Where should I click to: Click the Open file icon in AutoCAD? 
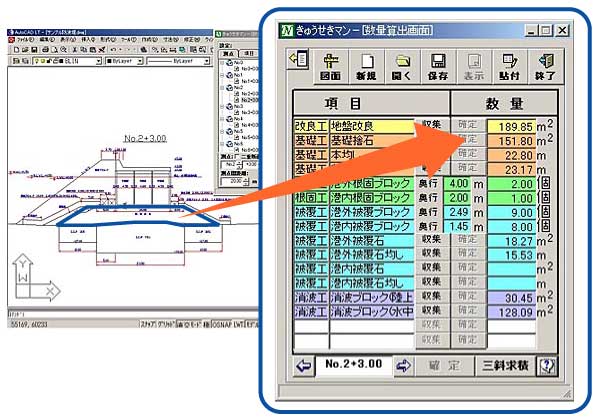[25, 50]
